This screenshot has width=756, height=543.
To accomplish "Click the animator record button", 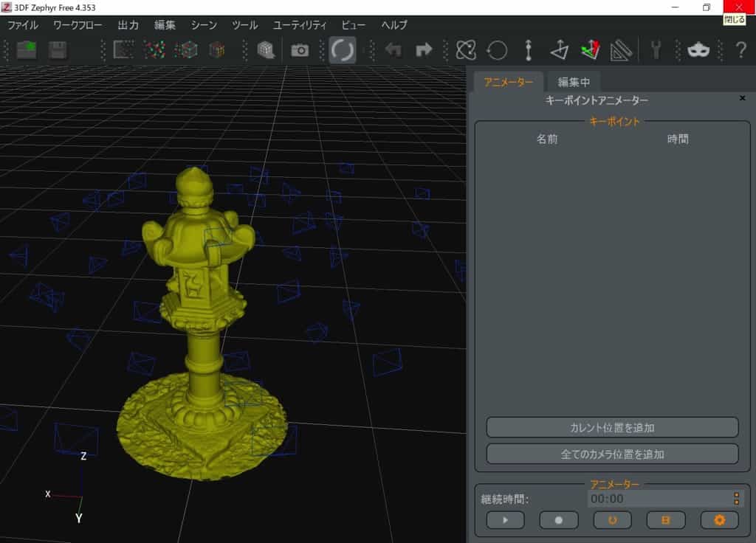I will [x=559, y=520].
